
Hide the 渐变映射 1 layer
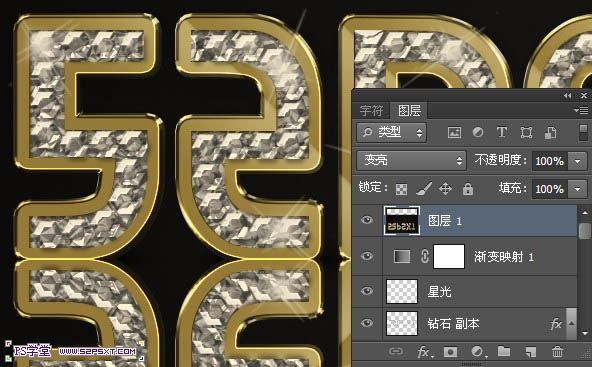367,256
